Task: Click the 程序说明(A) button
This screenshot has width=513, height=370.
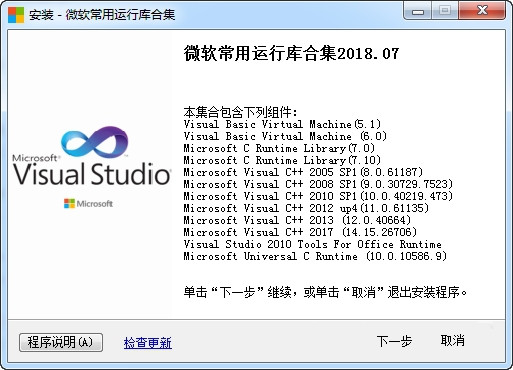Action: (x=61, y=342)
